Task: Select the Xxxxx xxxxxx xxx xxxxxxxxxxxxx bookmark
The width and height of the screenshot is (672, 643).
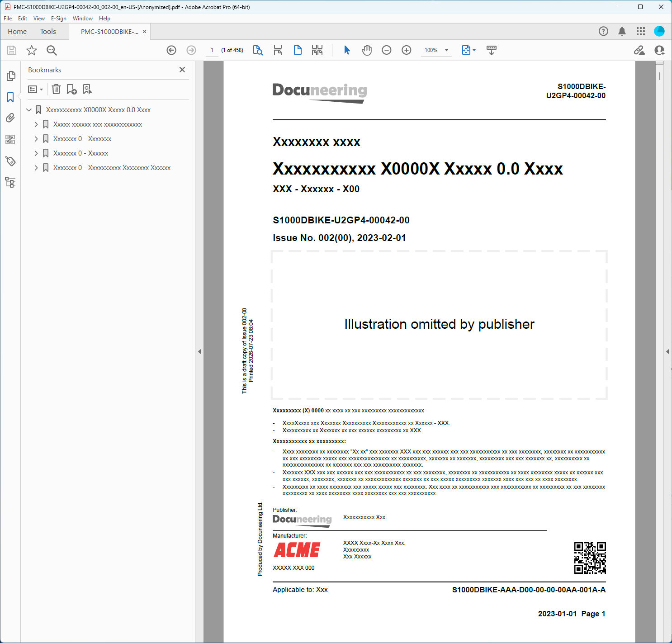Action: pyautogui.click(x=98, y=124)
